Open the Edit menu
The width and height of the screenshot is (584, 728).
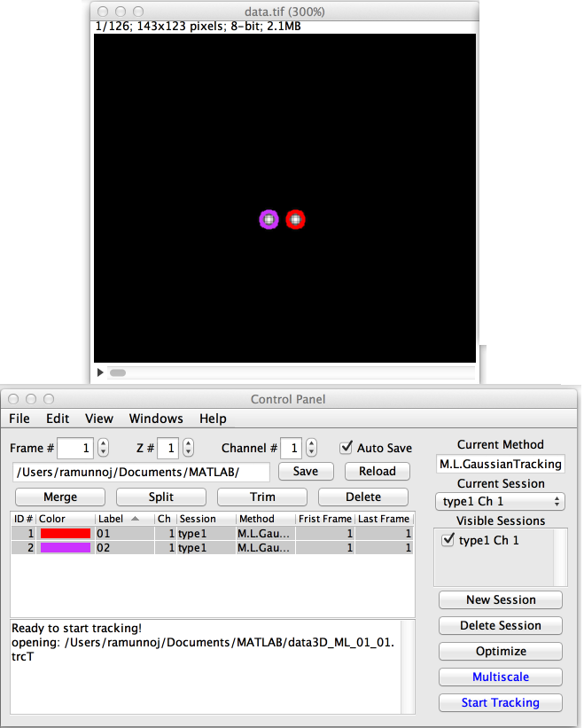pos(58,419)
